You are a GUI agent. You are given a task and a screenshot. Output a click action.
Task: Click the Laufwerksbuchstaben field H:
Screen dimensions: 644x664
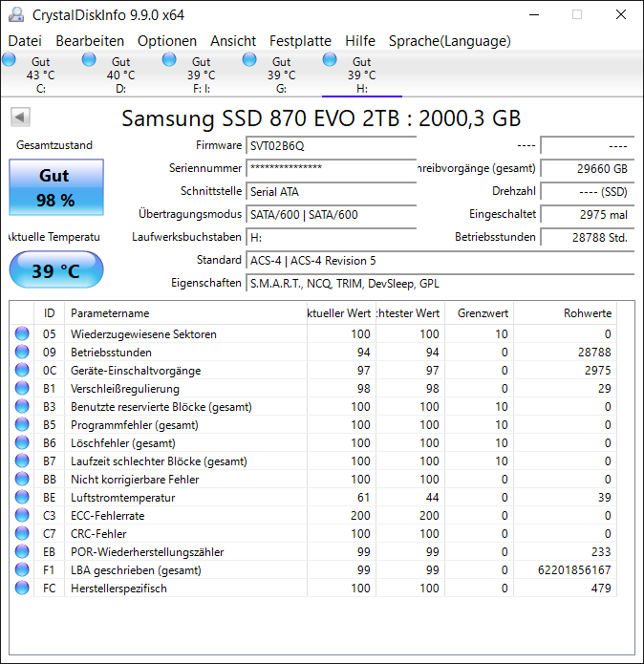click(332, 237)
